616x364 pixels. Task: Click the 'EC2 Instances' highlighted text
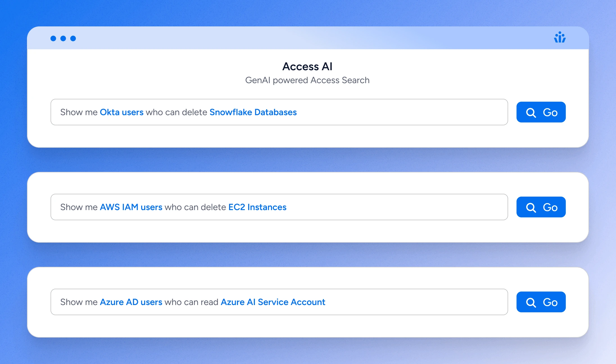pyautogui.click(x=257, y=207)
